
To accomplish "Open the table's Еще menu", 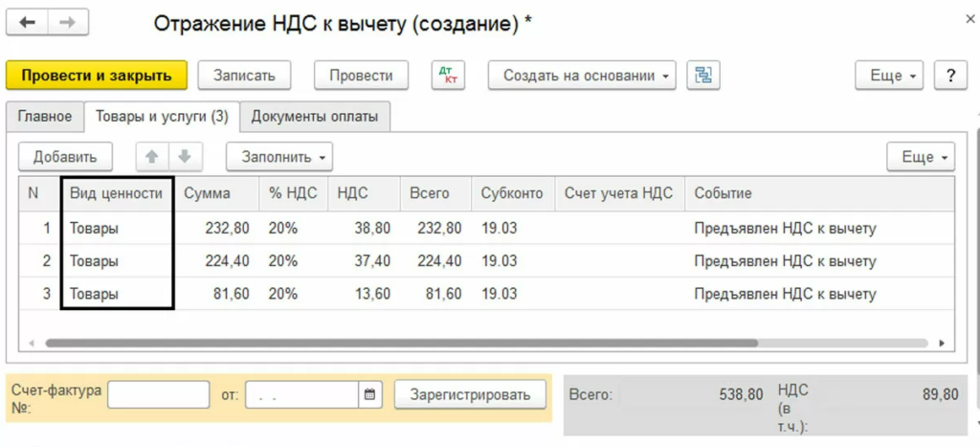I will point(921,156).
